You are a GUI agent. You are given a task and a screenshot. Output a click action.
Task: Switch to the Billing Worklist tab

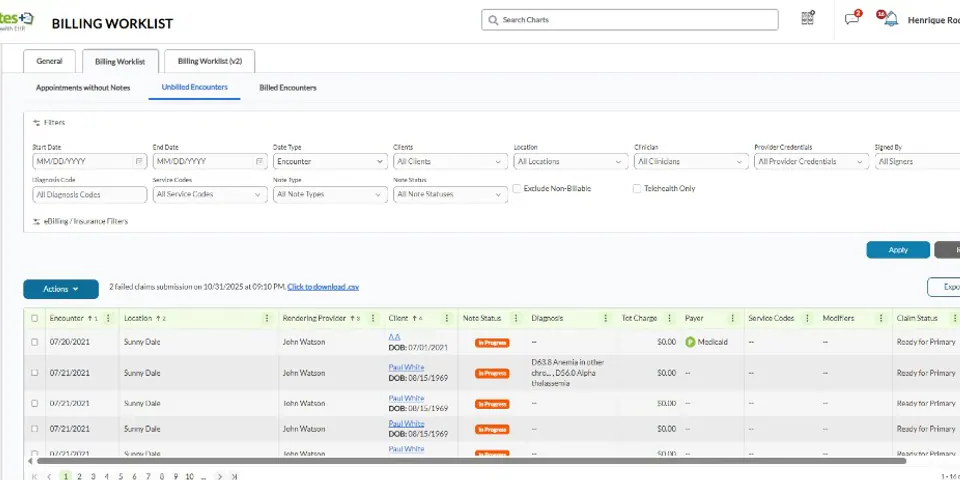[x=120, y=61]
